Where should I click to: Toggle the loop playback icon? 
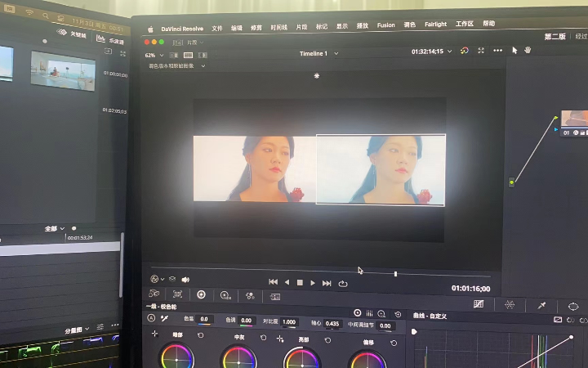click(x=343, y=284)
